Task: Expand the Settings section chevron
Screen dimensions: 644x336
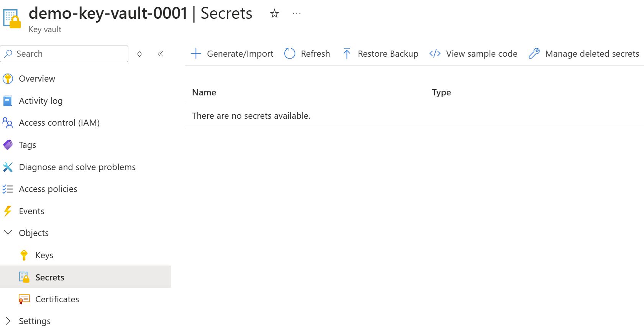Action: click(8, 321)
